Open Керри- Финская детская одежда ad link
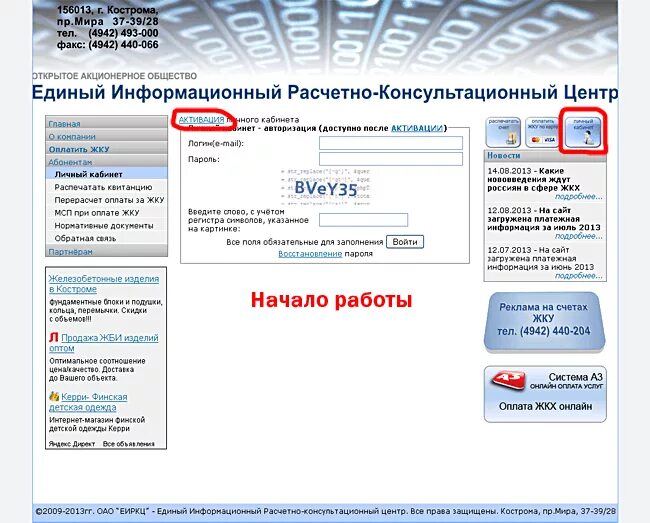650x523 pixels. tap(88, 402)
